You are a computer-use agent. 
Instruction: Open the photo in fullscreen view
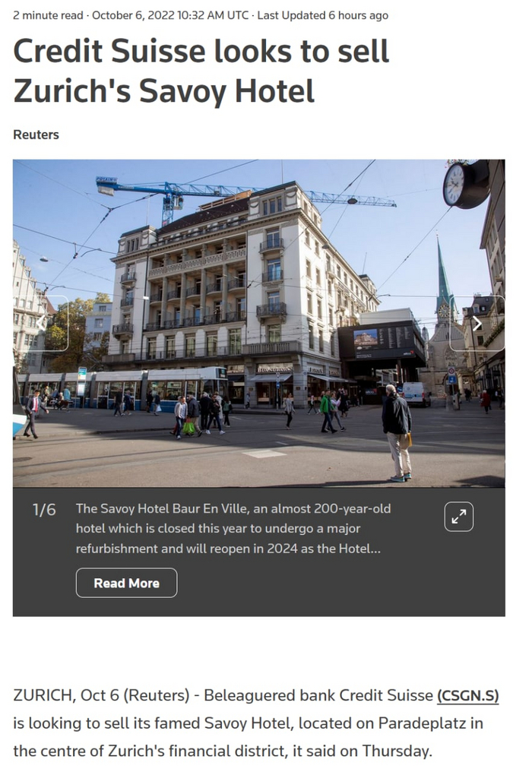458,517
